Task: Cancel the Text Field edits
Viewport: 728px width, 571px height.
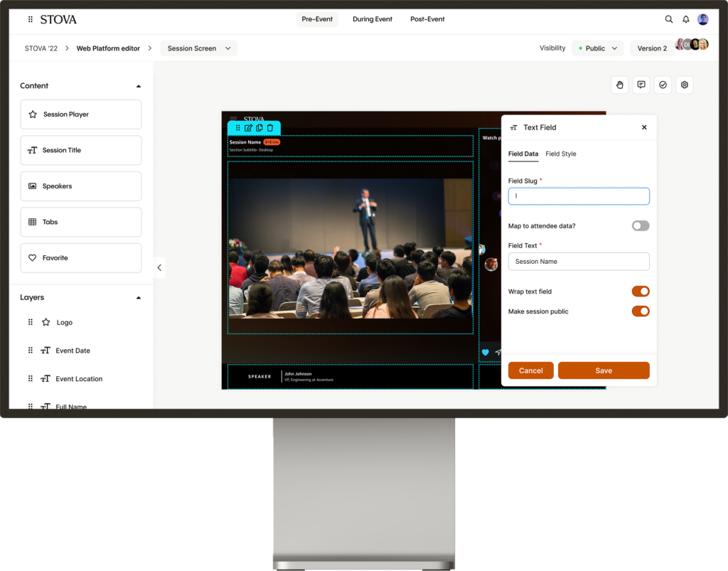Action: 530,370
